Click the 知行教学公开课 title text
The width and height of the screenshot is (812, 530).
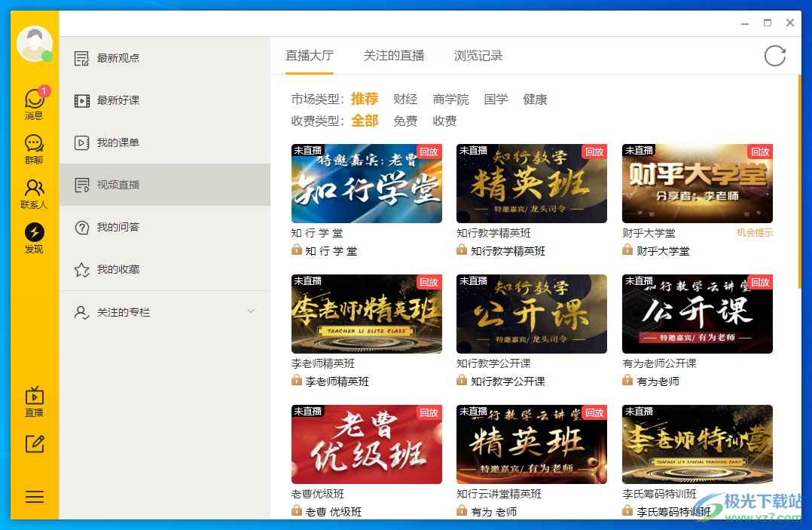493,363
